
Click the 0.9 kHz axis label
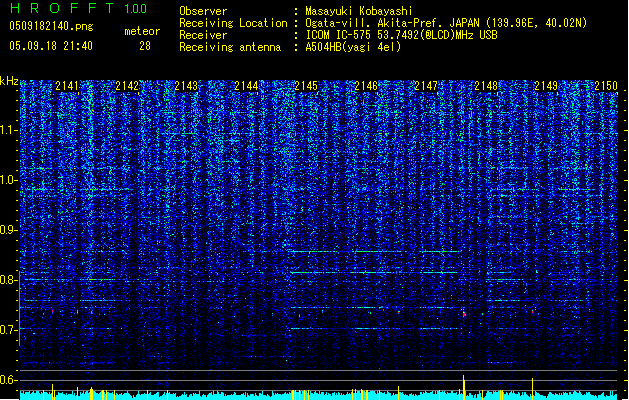9,230
